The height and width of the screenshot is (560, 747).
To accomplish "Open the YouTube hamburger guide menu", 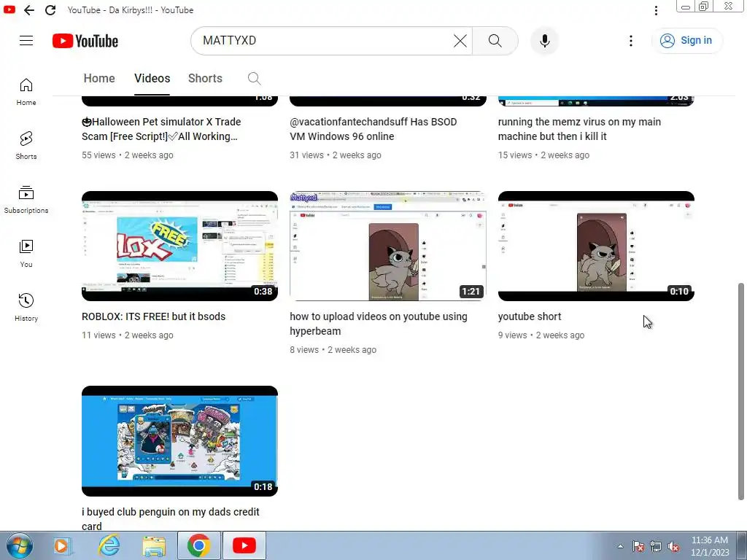I will 26,41.
